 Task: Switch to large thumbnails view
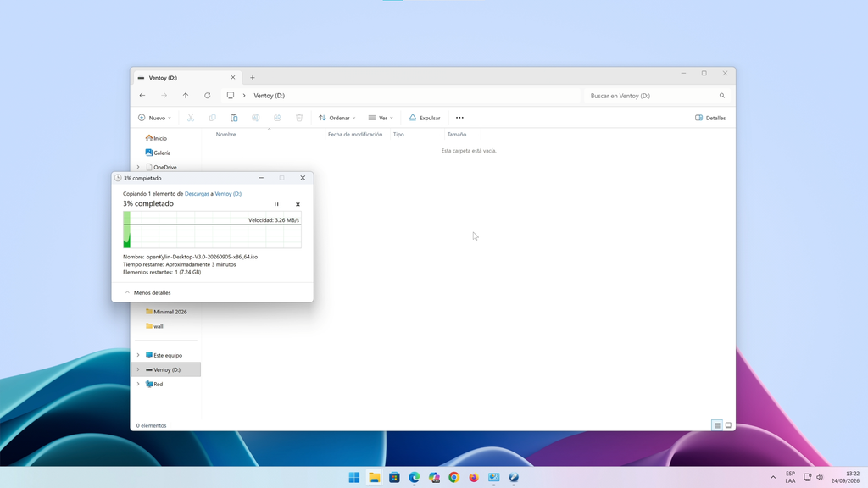point(728,425)
